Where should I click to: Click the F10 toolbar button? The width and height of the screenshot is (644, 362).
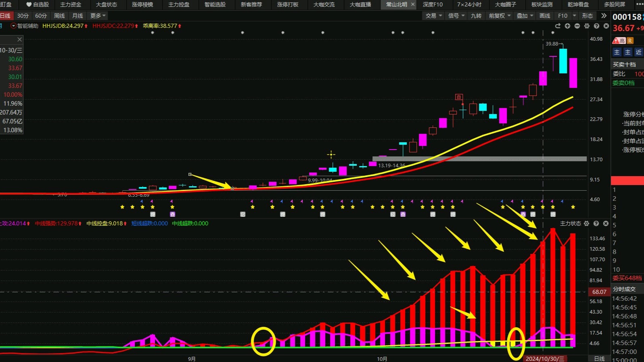tap(563, 16)
